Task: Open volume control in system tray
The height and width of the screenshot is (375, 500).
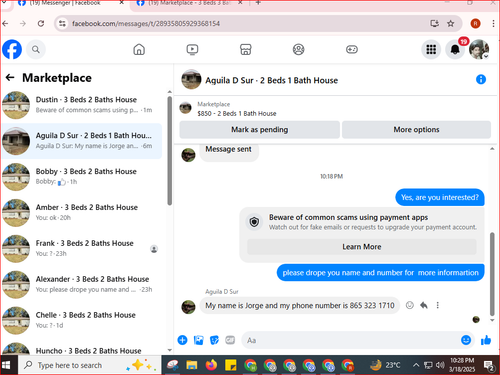Action: 440,365
